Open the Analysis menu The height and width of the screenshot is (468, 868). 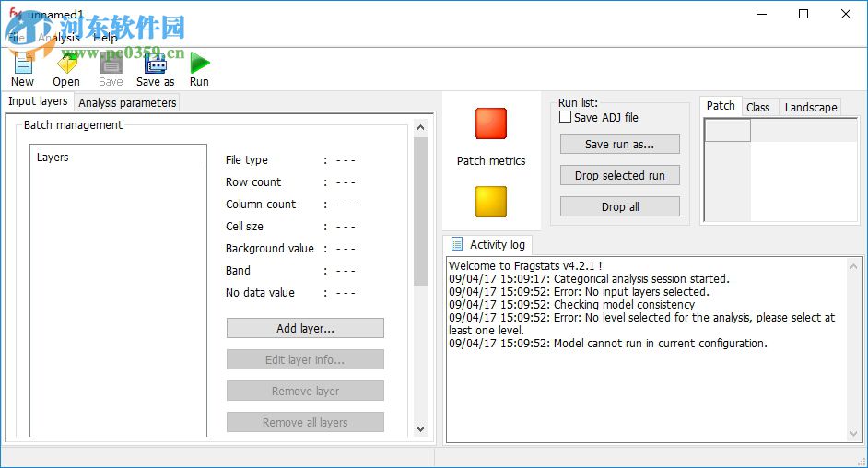click(x=59, y=38)
